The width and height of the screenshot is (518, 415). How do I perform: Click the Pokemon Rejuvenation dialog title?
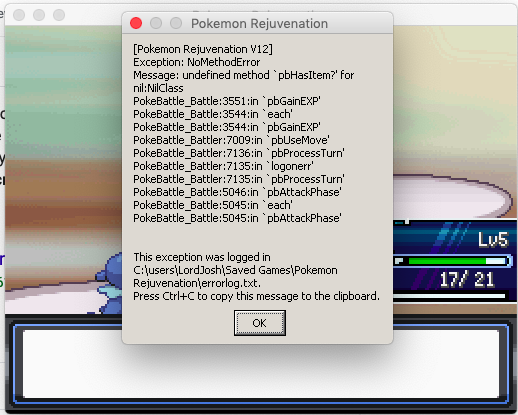tap(259, 24)
